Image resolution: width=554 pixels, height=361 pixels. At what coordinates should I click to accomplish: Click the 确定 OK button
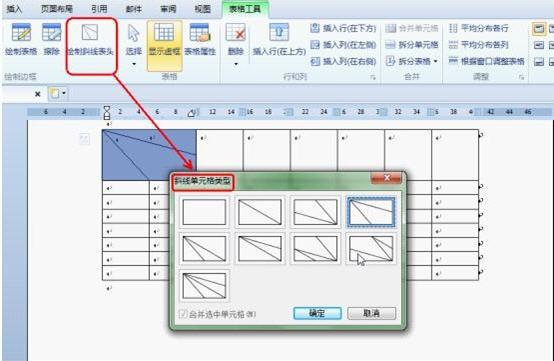click(317, 313)
